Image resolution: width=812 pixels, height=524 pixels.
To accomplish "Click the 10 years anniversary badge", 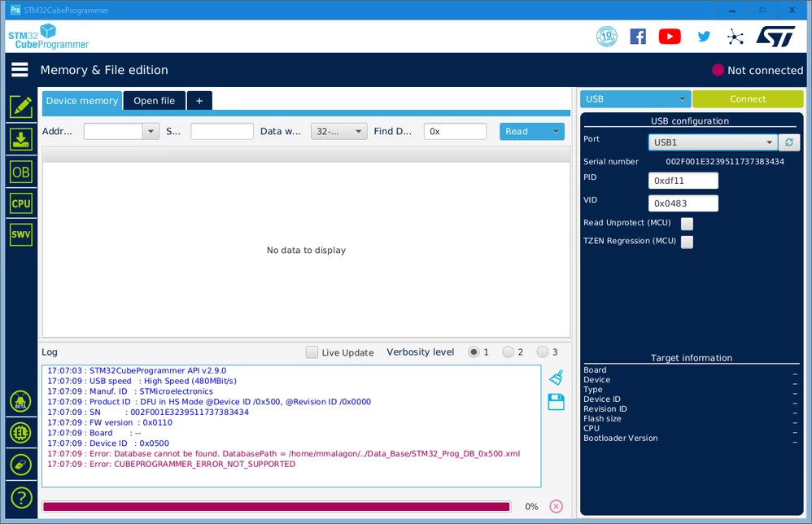I will tap(607, 37).
